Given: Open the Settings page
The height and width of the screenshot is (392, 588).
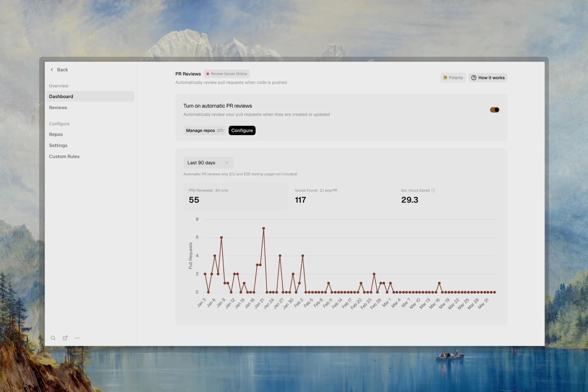Looking at the screenshot, I should [58, 145].
